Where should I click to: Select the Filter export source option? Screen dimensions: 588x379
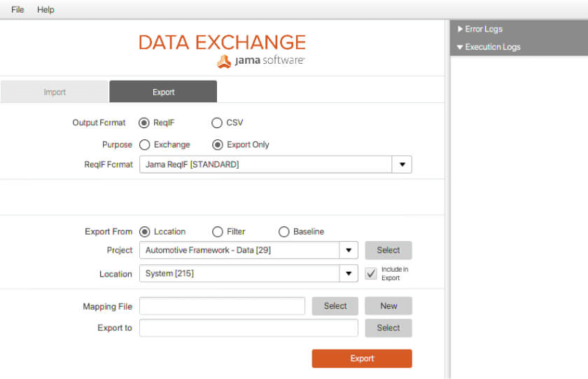click(217, 232)
